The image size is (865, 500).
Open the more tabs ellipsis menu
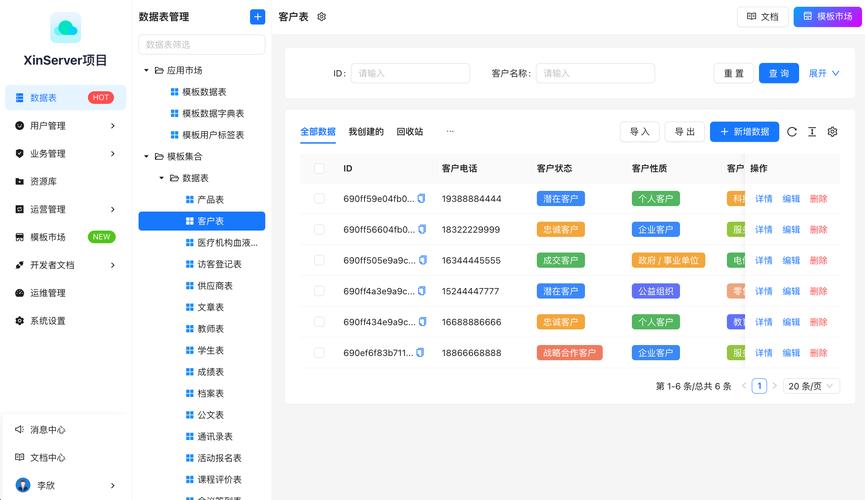(x=450, y=131)
